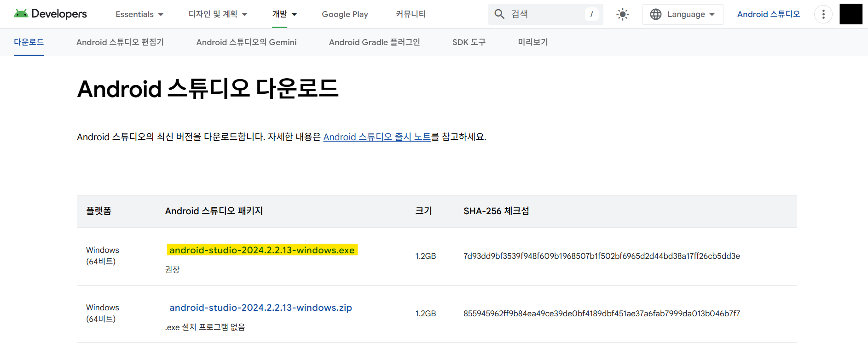Switch to the SDK 도구 tab

pos(469,42)
